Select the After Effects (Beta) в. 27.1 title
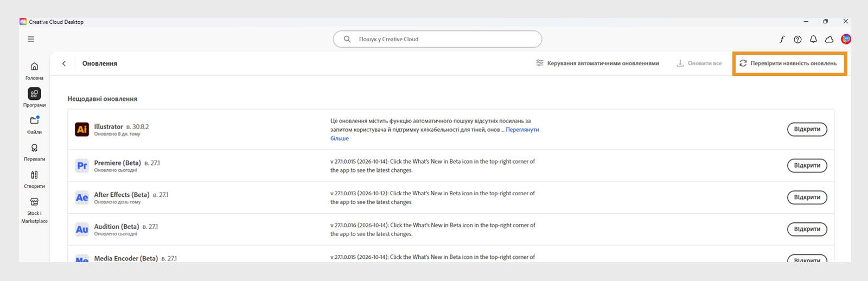The image size is (868, 281). click(131, 195)
